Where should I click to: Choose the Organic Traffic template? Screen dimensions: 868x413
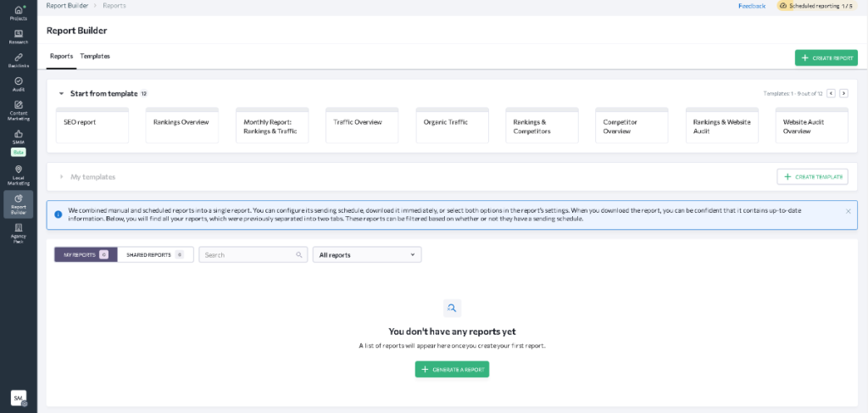[453, 126]
